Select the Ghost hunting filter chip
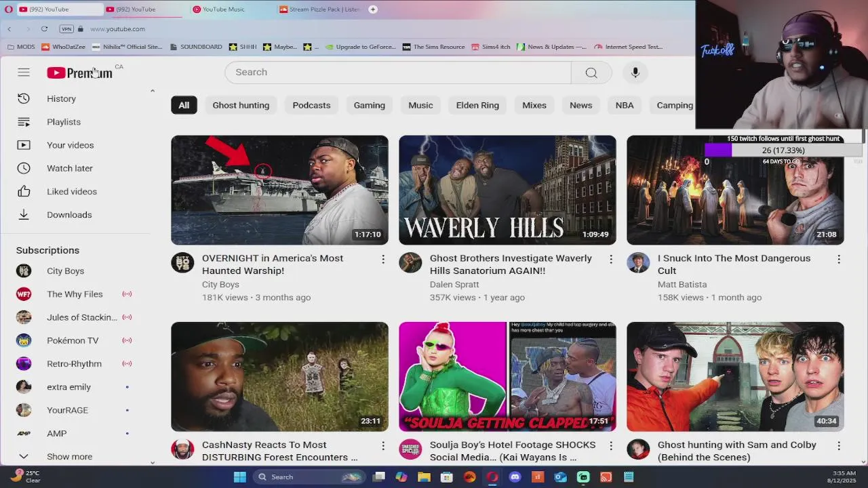The image size is (868, 488). [241, 105]
